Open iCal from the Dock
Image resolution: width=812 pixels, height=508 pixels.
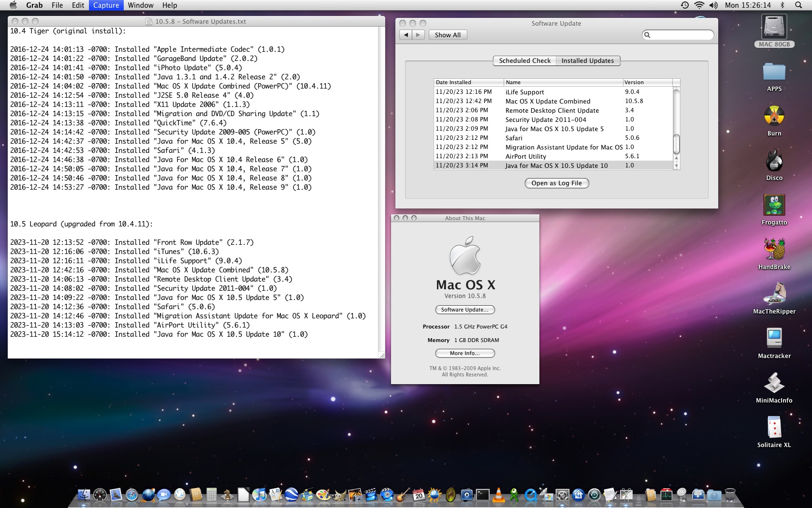[x=419, y=494]
